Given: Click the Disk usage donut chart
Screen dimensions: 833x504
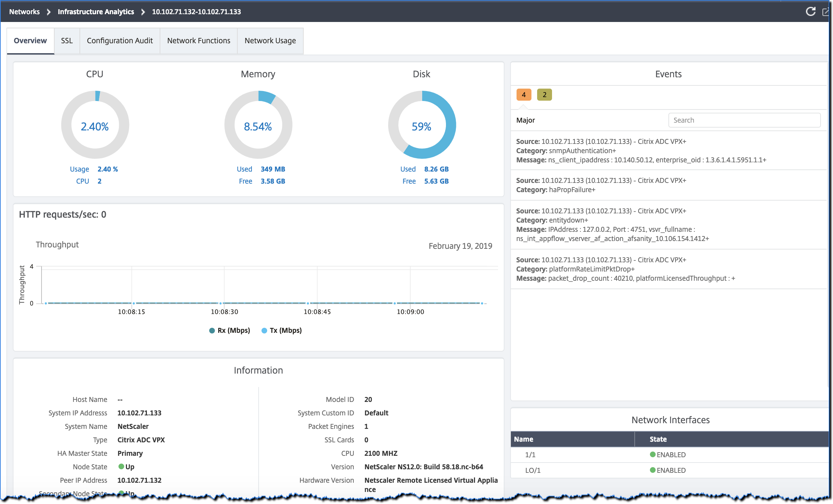Looking at the screenshot, I should click(x=421, y=125).
